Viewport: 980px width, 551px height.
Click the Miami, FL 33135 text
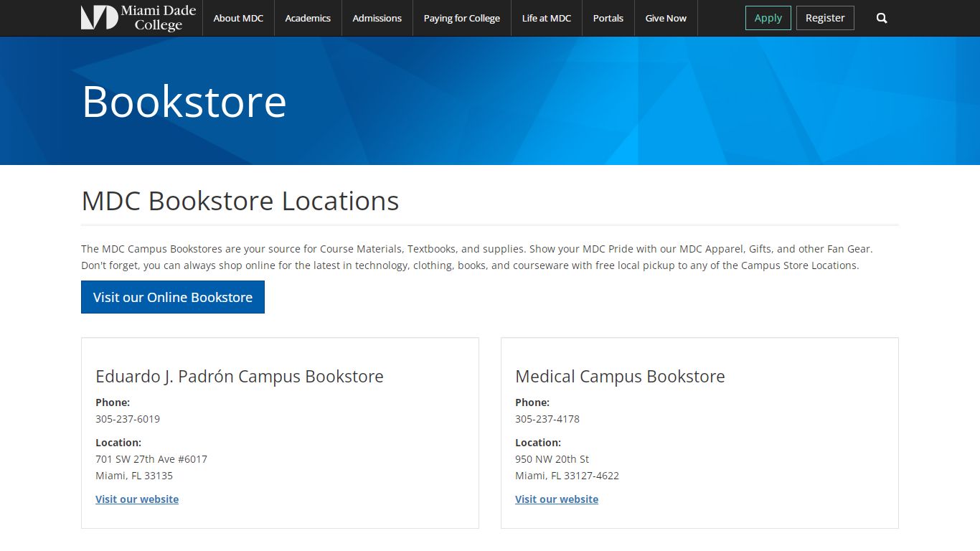point(134,476)
